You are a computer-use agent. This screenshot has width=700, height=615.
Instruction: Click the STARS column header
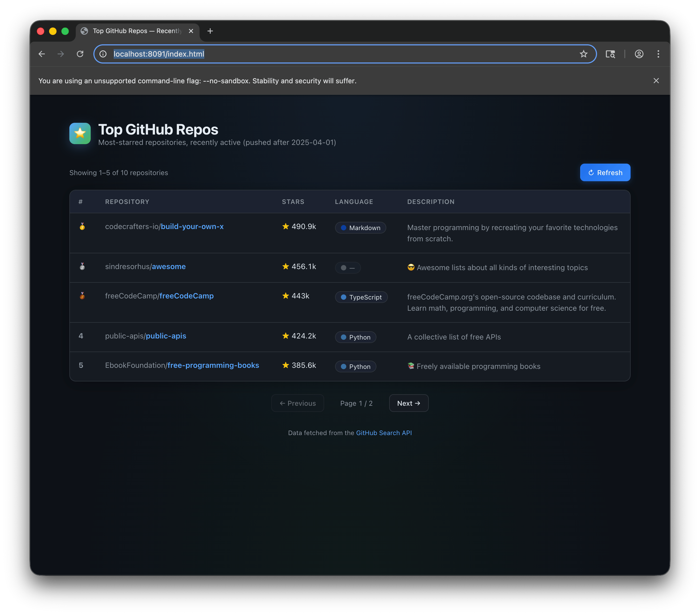(293, 202)
